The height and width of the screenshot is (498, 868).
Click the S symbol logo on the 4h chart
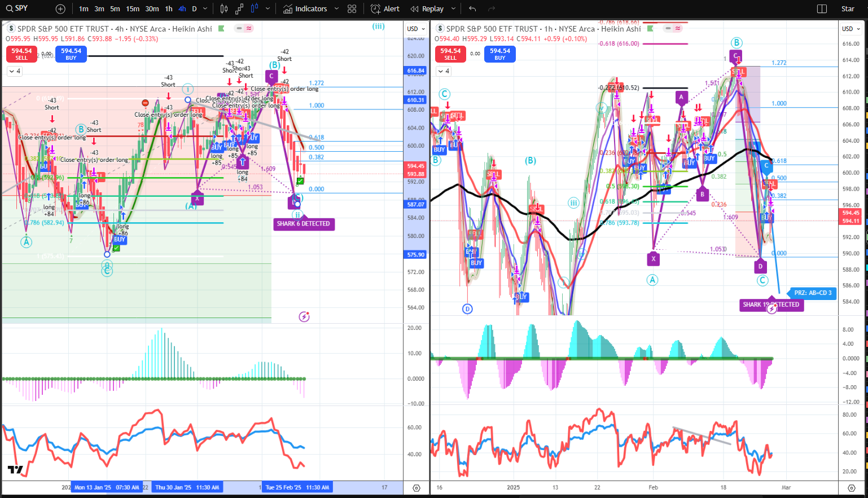(x=11, y=29)
